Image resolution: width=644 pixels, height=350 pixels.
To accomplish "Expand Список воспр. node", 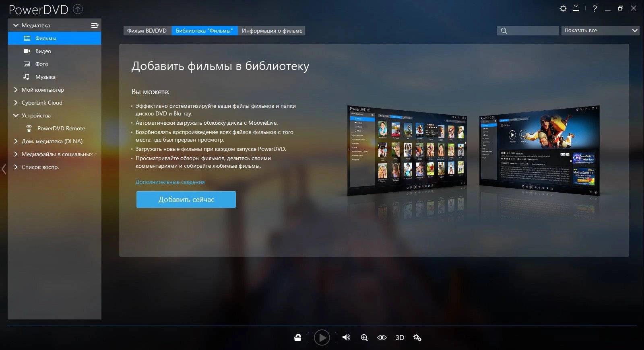I will tap(16, 167).
